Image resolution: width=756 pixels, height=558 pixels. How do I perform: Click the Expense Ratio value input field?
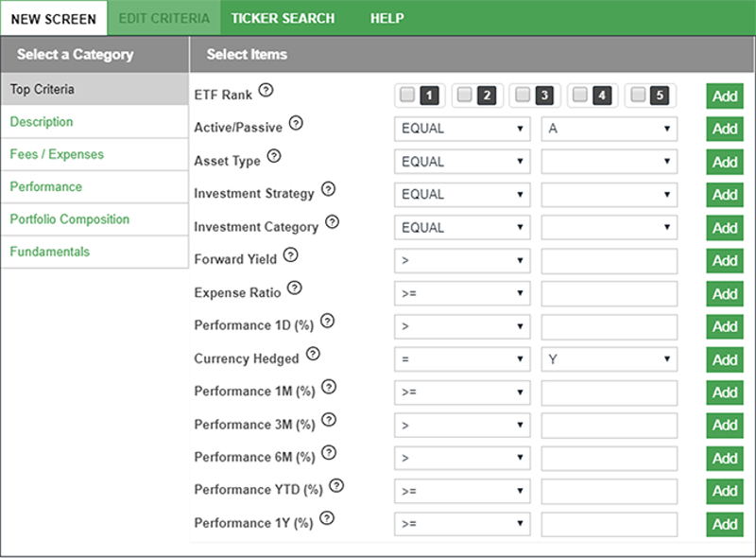click(610, 293)
